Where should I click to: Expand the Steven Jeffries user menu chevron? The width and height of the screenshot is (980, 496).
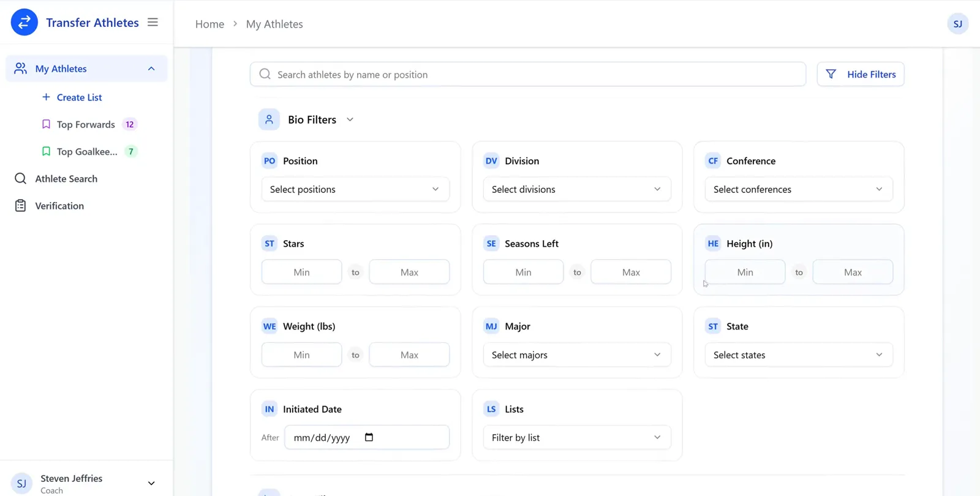point(151,483)
